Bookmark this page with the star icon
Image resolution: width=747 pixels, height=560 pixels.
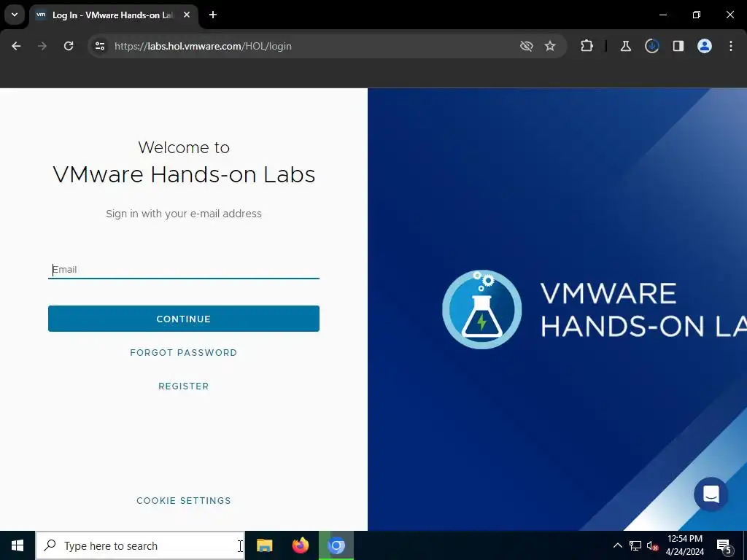(x=550, y=46)
